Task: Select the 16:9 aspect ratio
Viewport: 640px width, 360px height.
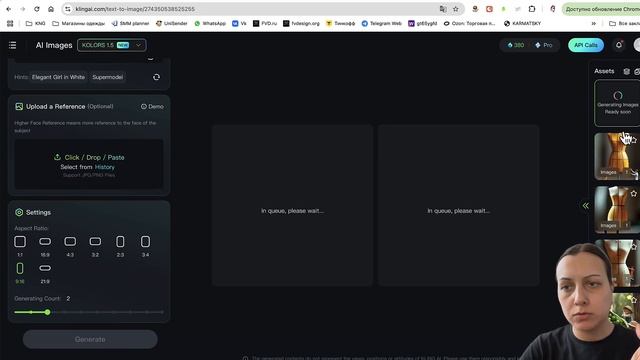Action: [x=45, y=246]
